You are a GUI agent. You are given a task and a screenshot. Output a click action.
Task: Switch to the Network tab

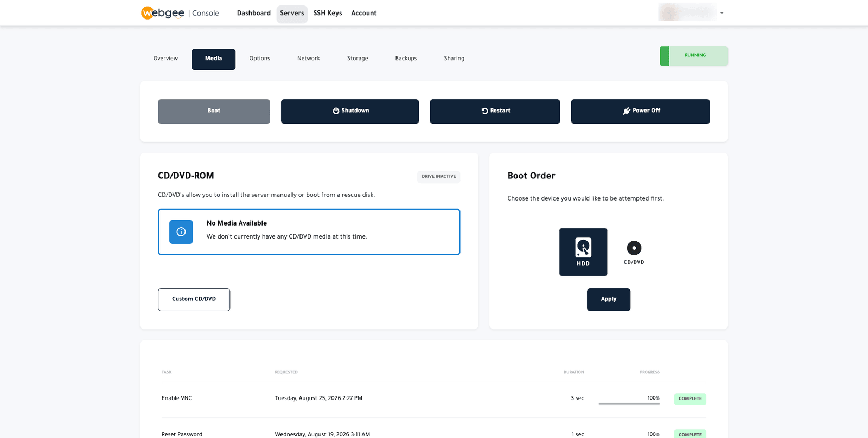[x=309, y=59]
